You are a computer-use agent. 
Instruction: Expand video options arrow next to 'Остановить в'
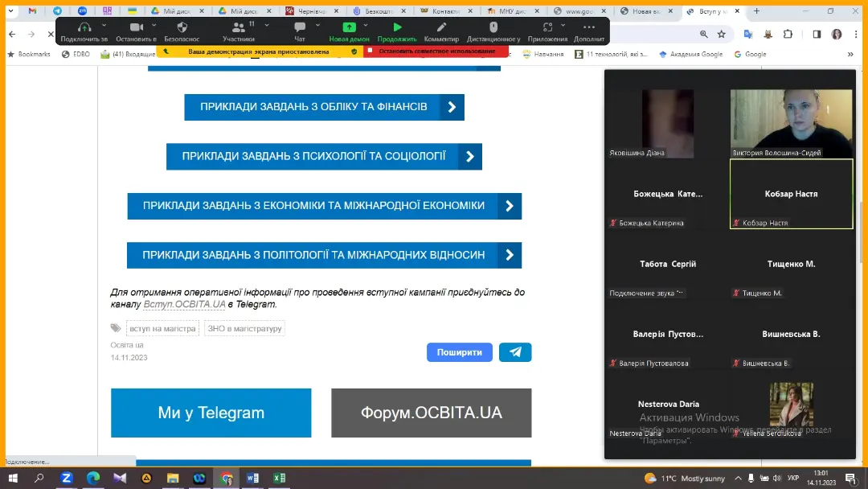154,24
